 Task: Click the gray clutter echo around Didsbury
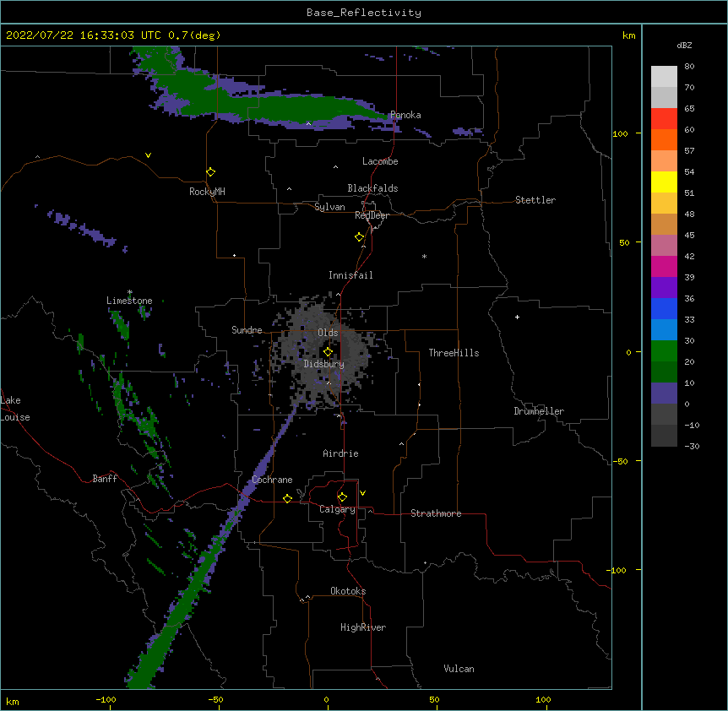[325, 353]
